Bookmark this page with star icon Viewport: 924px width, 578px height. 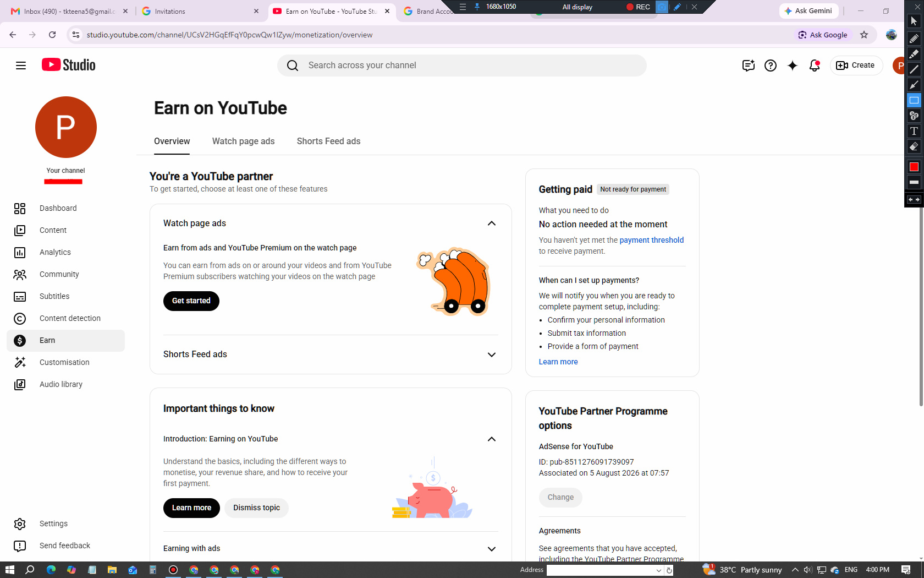(864, 35)
